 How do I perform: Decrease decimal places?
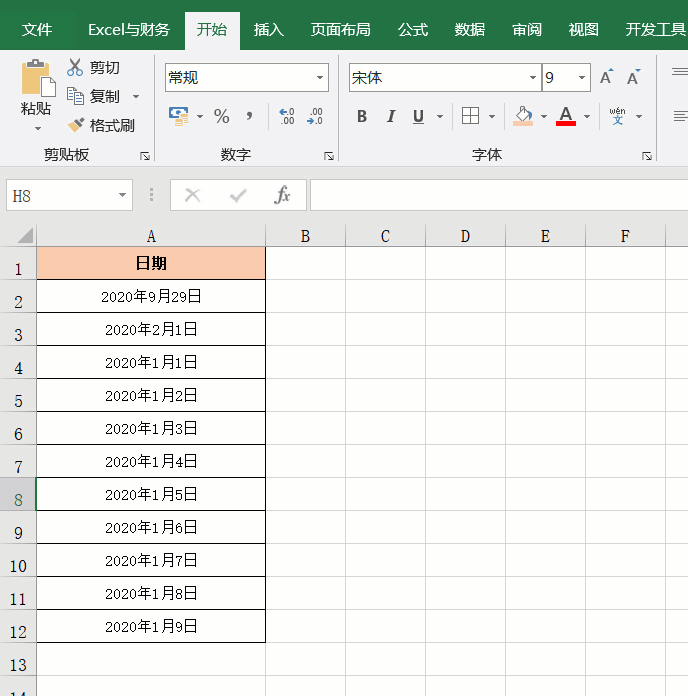click(314, 116)
